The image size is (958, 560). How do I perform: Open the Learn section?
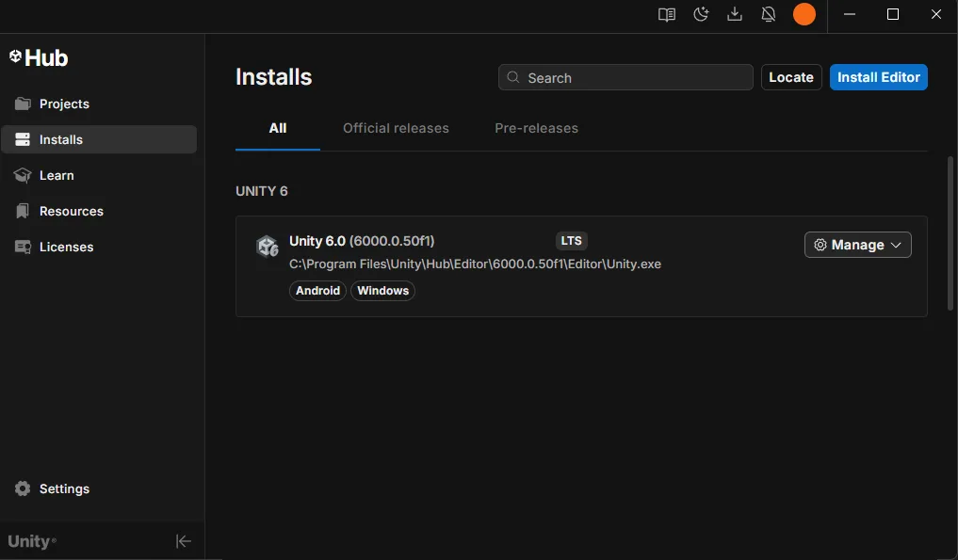[57, 175]
